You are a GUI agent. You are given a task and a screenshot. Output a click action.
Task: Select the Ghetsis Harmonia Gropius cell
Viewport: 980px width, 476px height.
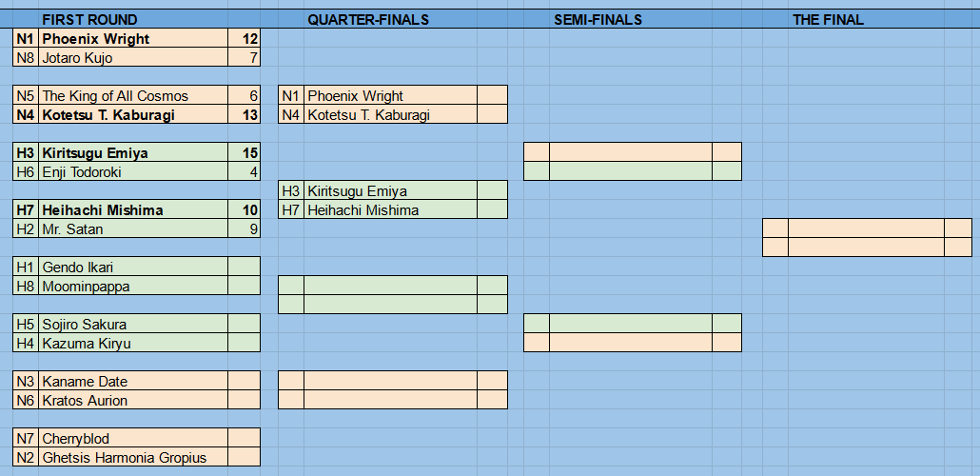(133, 458)
